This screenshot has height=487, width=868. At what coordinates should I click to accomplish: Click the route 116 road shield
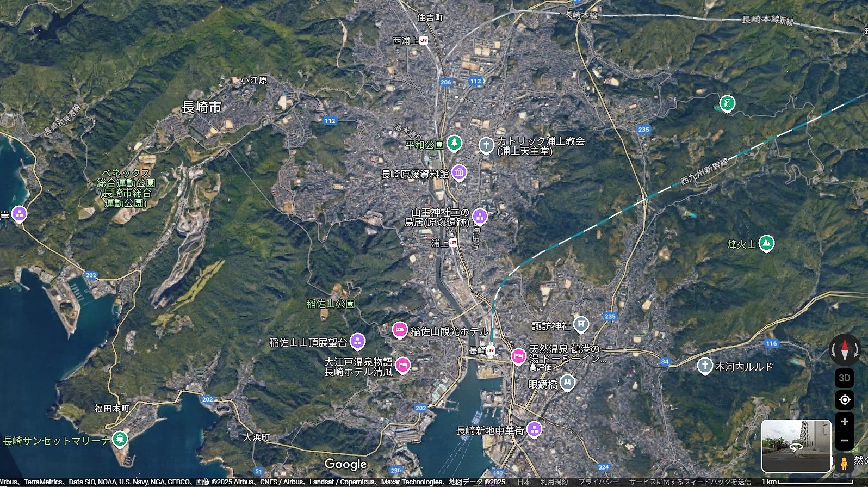[x=771, y=343]
